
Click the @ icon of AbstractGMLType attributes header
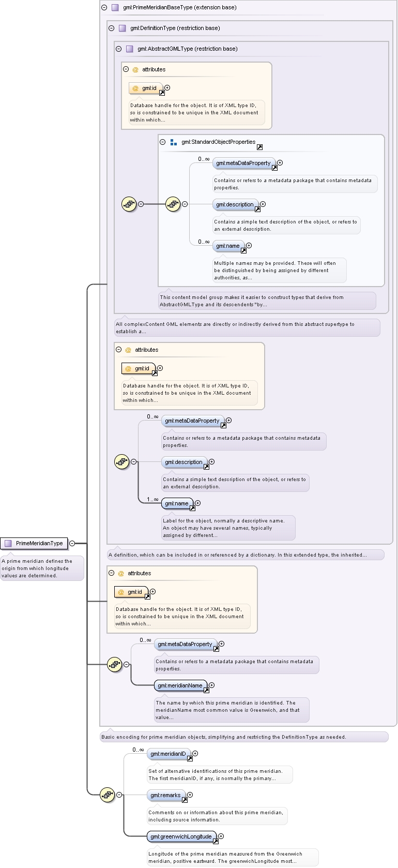pos(135,69)
